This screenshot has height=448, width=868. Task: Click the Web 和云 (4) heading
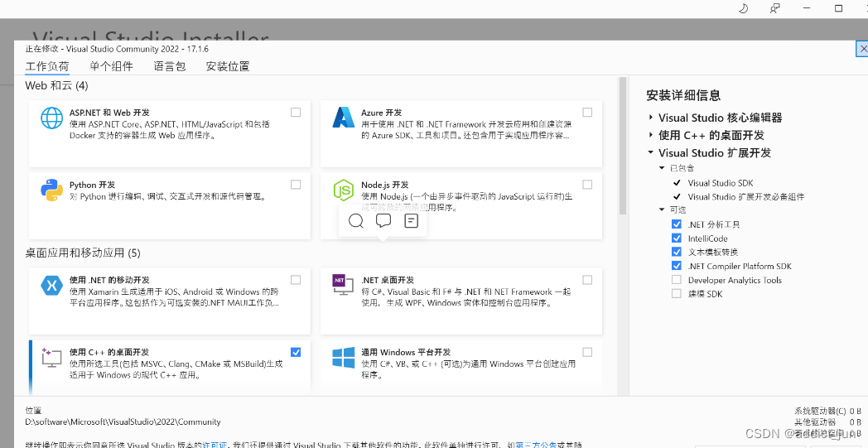pos(56,86)
